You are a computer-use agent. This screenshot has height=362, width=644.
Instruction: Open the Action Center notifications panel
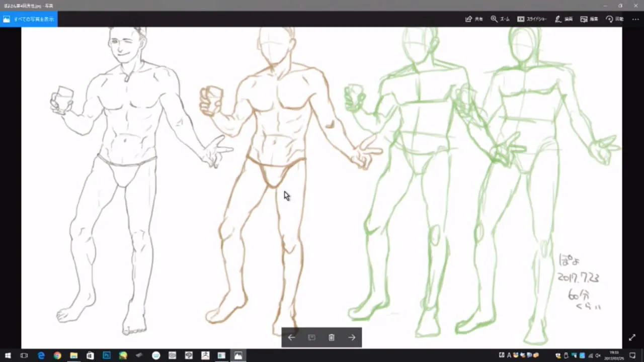coord(633,355)
